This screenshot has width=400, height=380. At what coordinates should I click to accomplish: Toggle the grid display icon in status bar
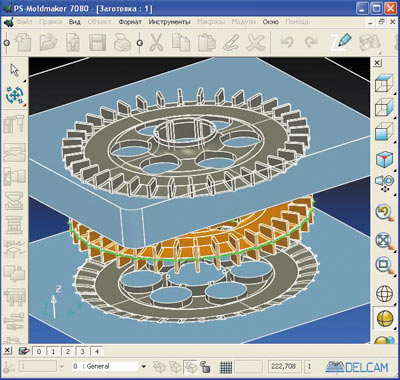click(226, 367)
